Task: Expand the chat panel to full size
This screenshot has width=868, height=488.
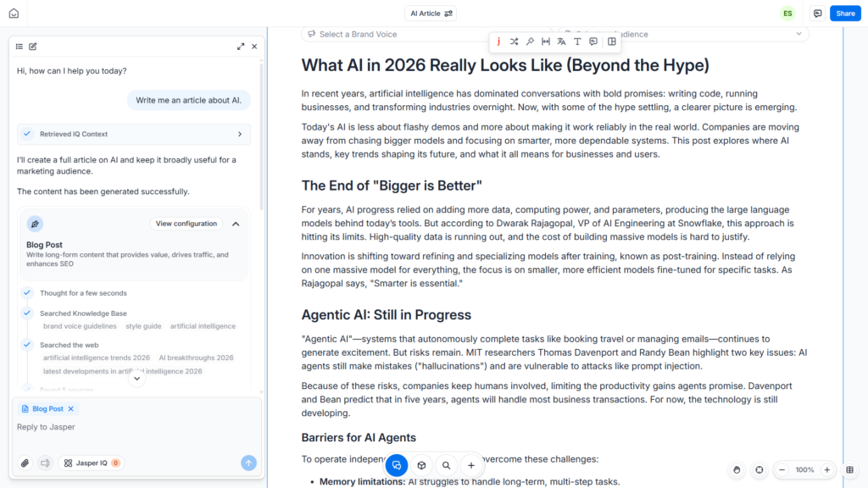Action: pyautogui.click(x=241, y=47)
